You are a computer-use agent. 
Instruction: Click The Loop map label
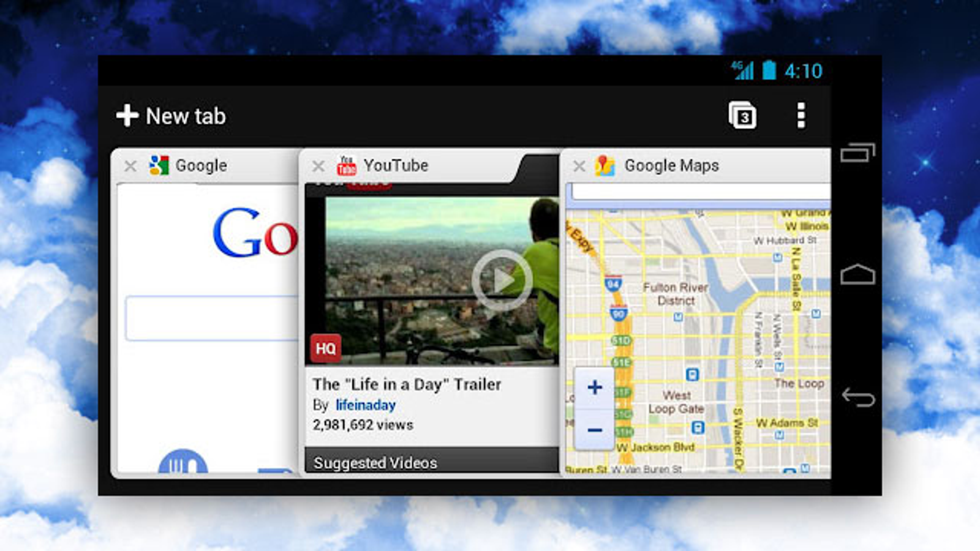pos(799,384)
